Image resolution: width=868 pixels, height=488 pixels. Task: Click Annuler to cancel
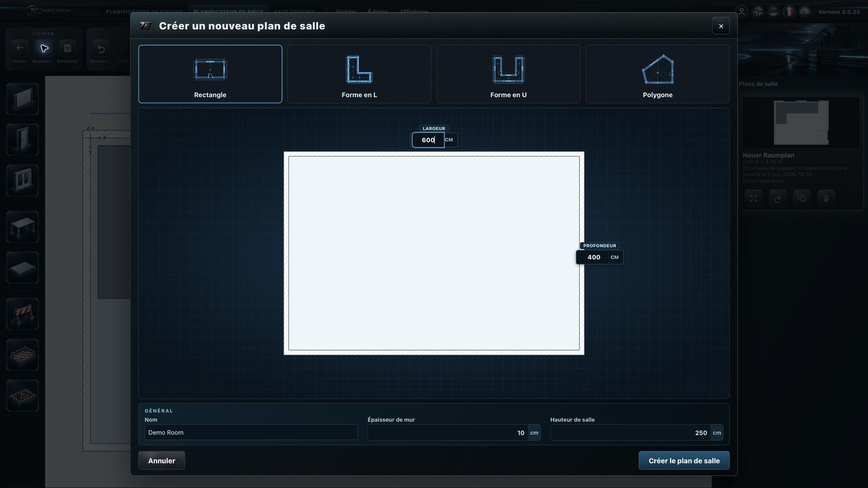pos(162,460)
